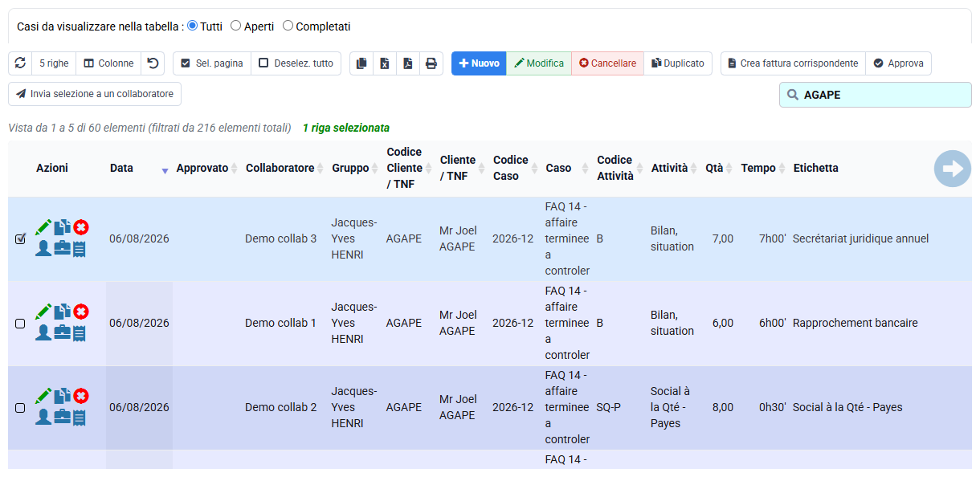This screenshot has height=485, width=980.
Task: Click the Etichetta column header
Action: [x=815, y=169]
